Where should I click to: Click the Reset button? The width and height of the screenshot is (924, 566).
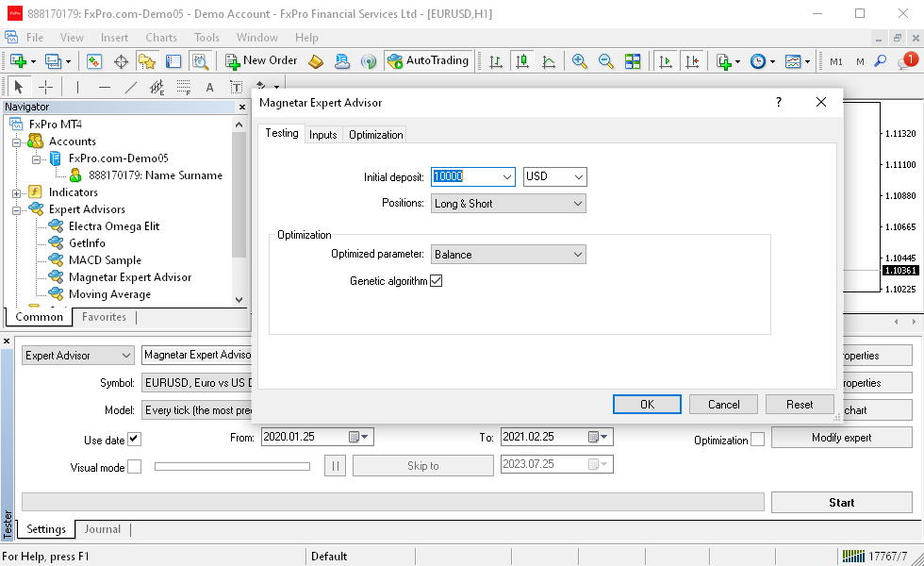[800, 405]
